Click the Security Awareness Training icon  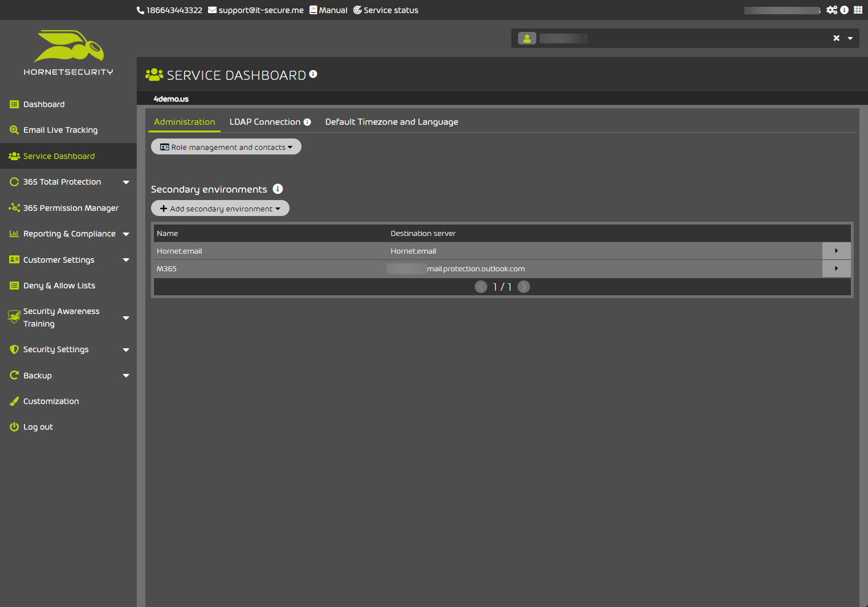coord(14,317)
